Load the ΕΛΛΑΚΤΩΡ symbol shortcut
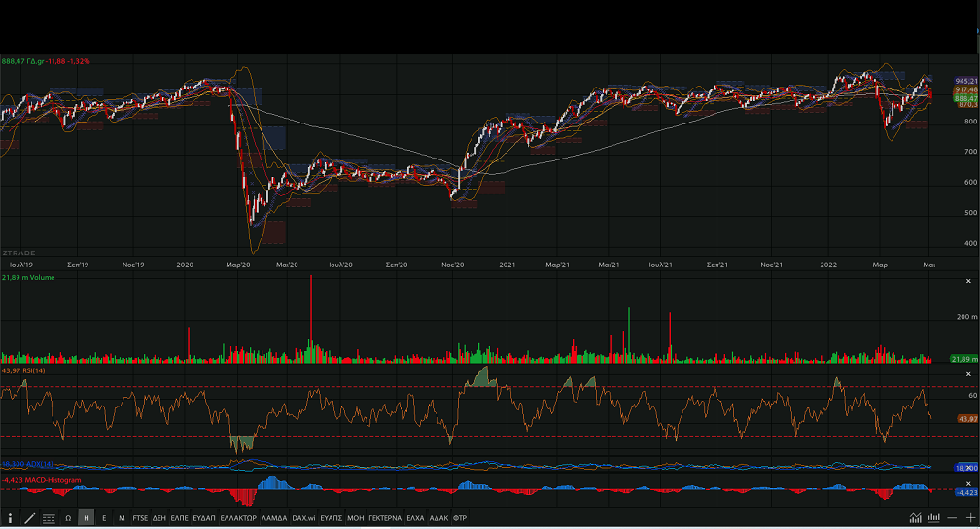Viewport: 980px width, 529px height. (x=238, y=518)
